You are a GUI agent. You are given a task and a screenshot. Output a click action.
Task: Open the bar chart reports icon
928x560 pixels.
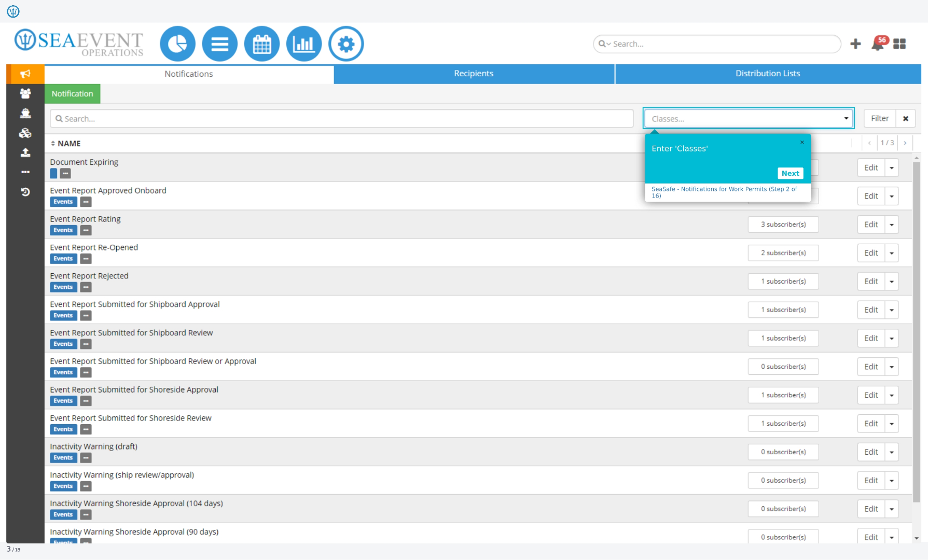point(304,44)
